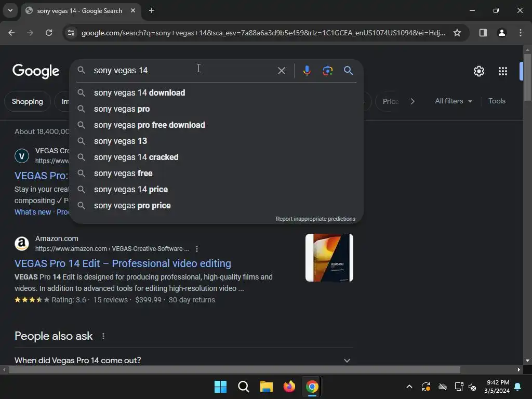Select suggestion sony vegas pro free download

(217, 125)
